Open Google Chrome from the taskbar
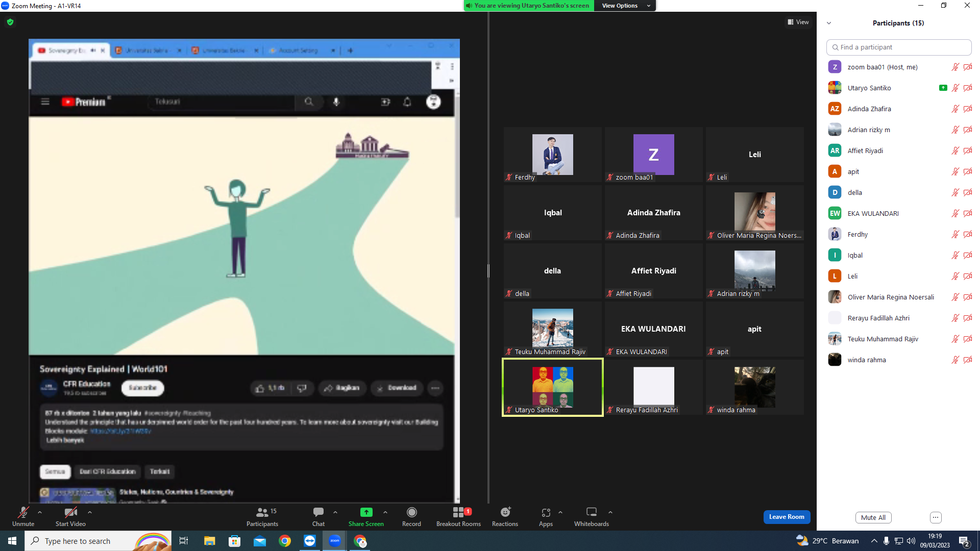This screenshot has height=551, width=980. tap(285, 541)
